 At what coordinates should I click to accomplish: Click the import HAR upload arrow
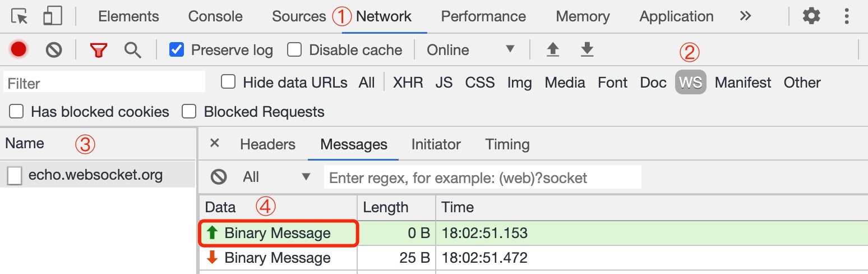coord(553,50)
